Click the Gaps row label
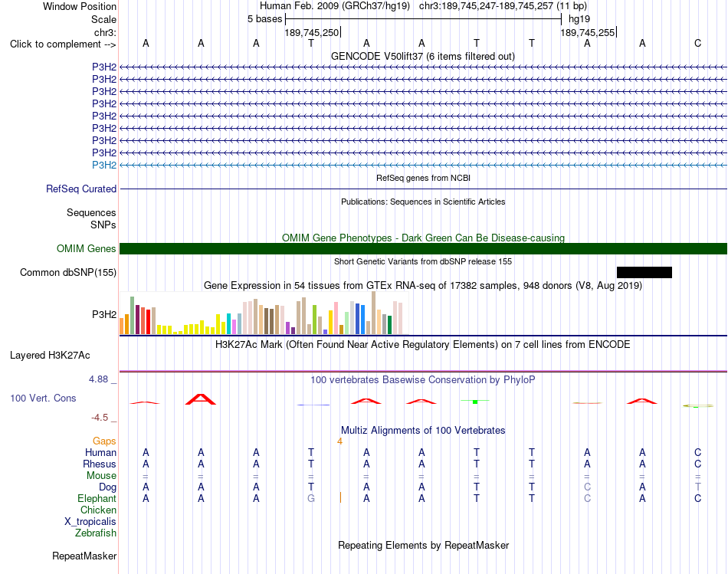The width and height of the screenshot is (728, 574). (x=104, y=441)
